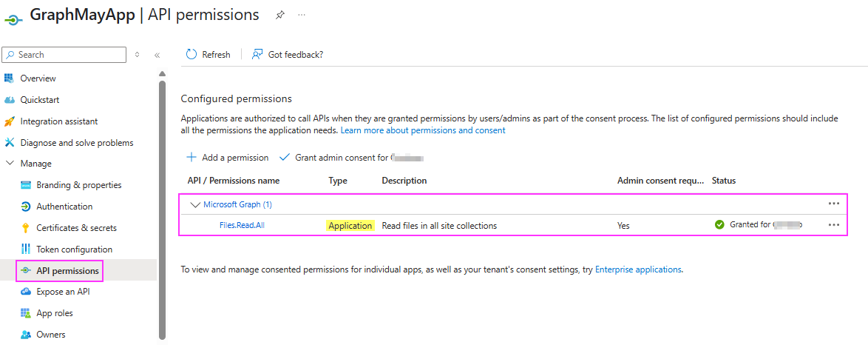Click the Expose an API cloud icon
868x345 pixels.
pyautogui.click(x=25, y=292)
